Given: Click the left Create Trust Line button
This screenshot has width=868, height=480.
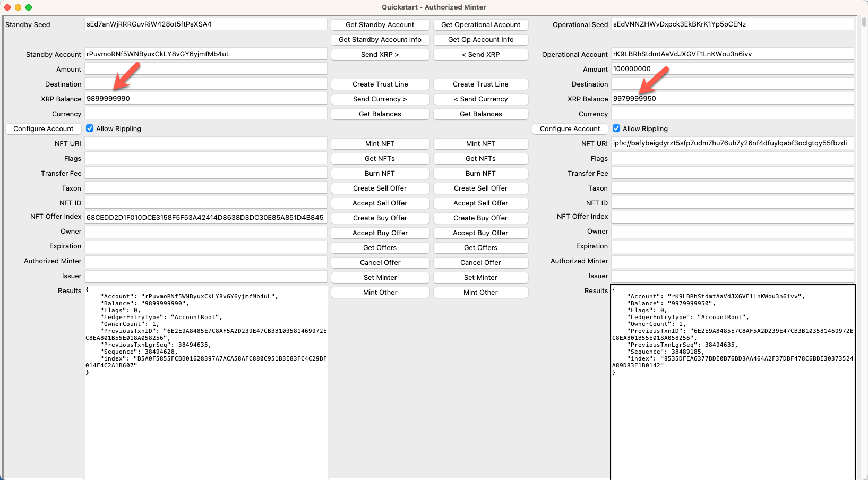Looking at the screenshot, I should (380, 84).
